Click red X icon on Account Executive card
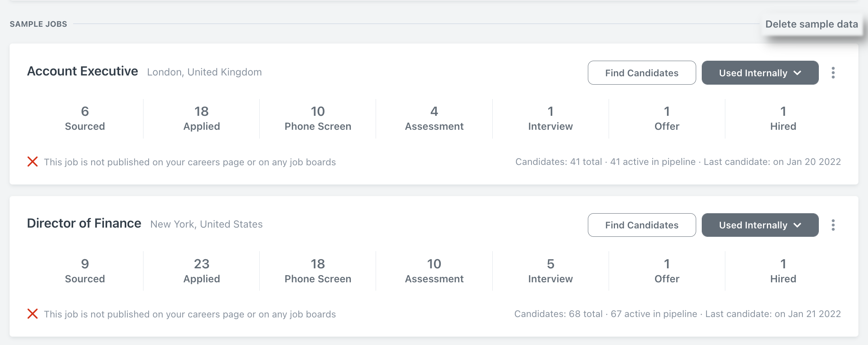 (32, 162)
